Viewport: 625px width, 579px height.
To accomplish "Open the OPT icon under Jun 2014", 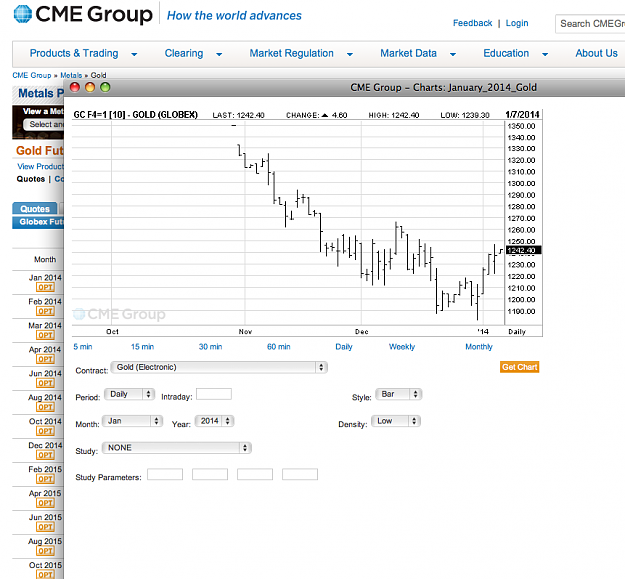I will click(x=45, y=383).
